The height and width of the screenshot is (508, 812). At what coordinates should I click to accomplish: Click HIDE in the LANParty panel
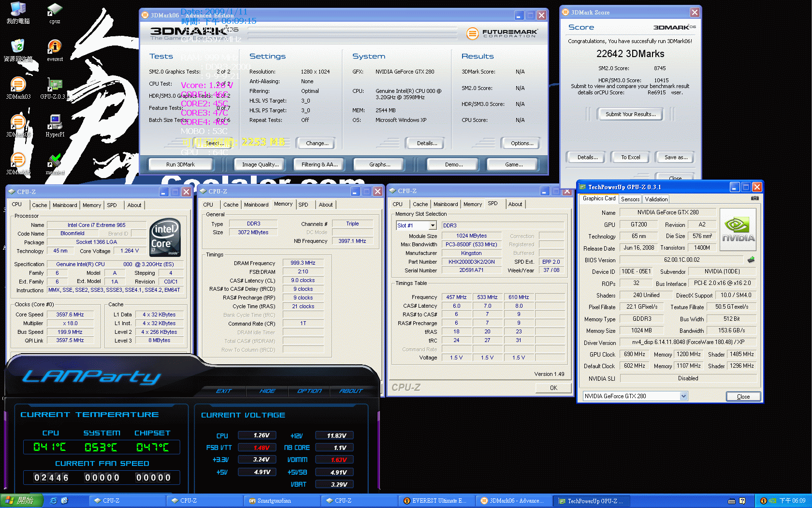point(267,391)
